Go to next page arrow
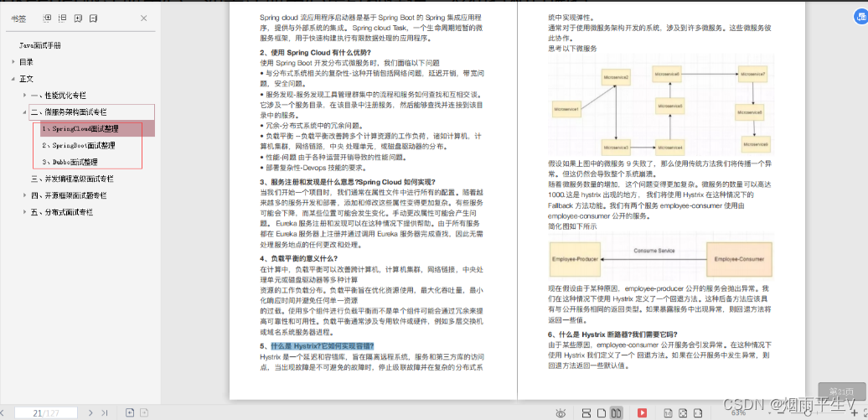 (90, 412)
